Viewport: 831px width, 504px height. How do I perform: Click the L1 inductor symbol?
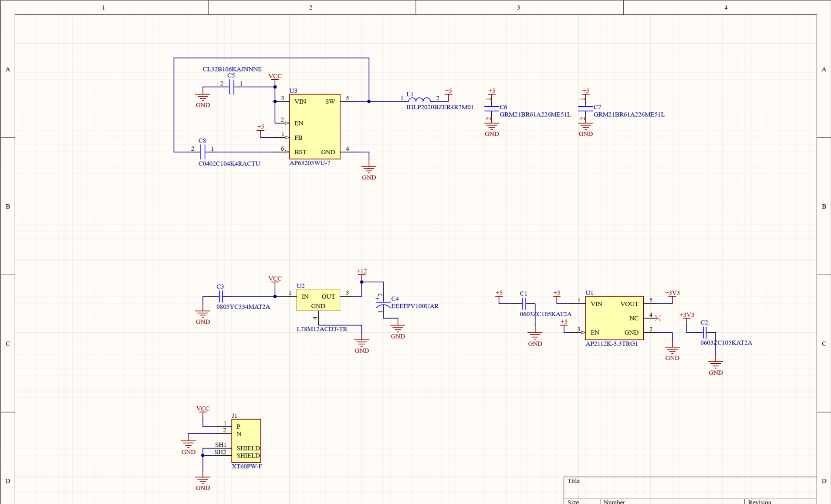419,100
